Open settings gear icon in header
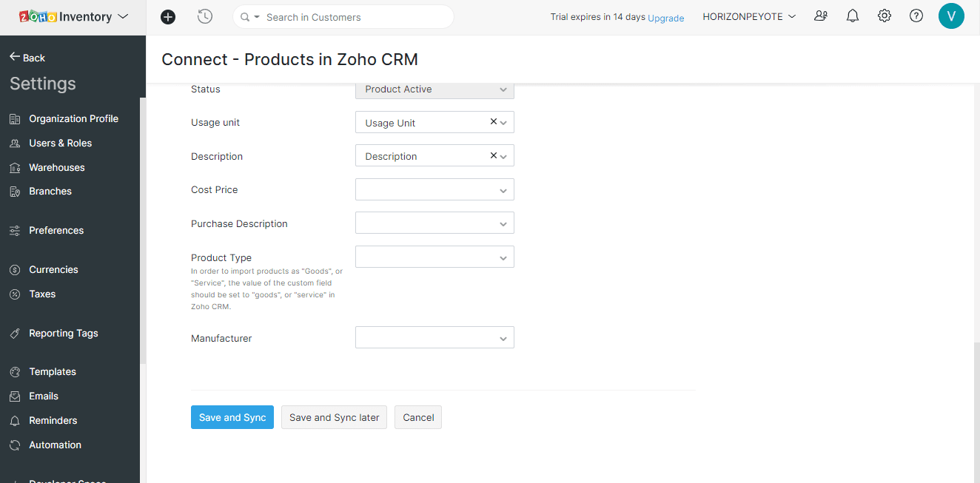The width and height of the screenshot is (980, 483). click(885, 16)
